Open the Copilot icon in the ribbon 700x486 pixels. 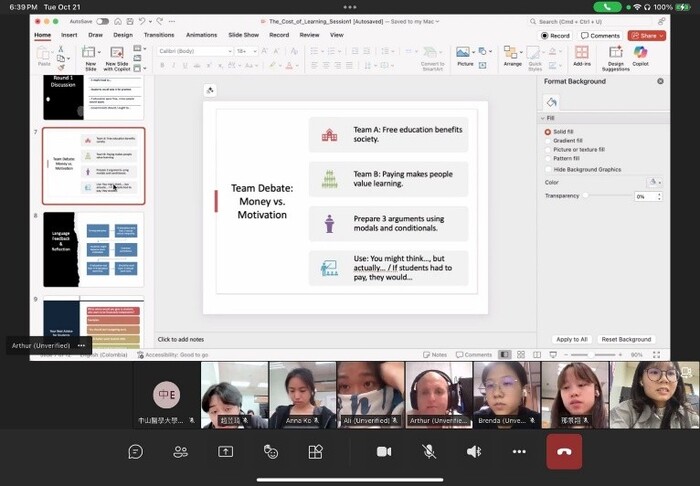tap(640, 53)
